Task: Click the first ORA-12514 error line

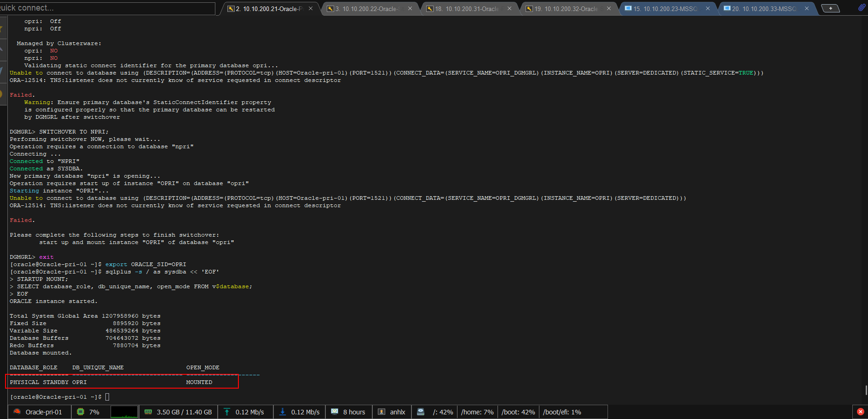Action: (x=175, y=80)
